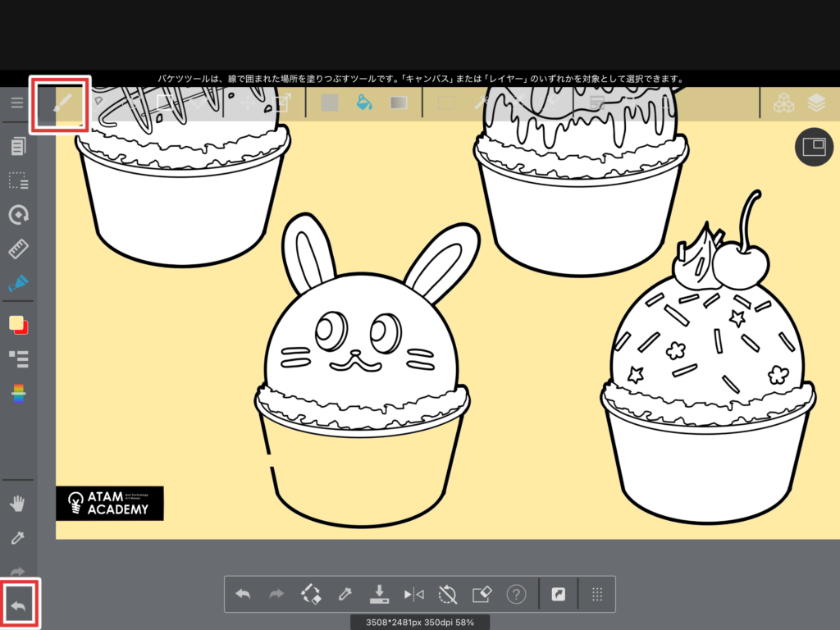Expand the selection menu in sidebar
Viewport: 840px width, 630px height.
click(x=18, y=180)
